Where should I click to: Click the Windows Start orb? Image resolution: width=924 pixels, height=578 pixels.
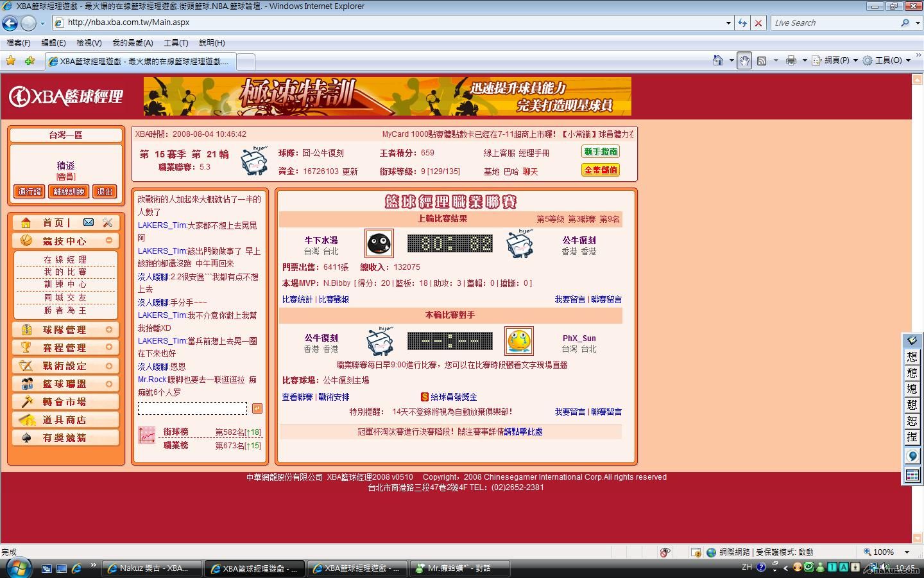19,568
